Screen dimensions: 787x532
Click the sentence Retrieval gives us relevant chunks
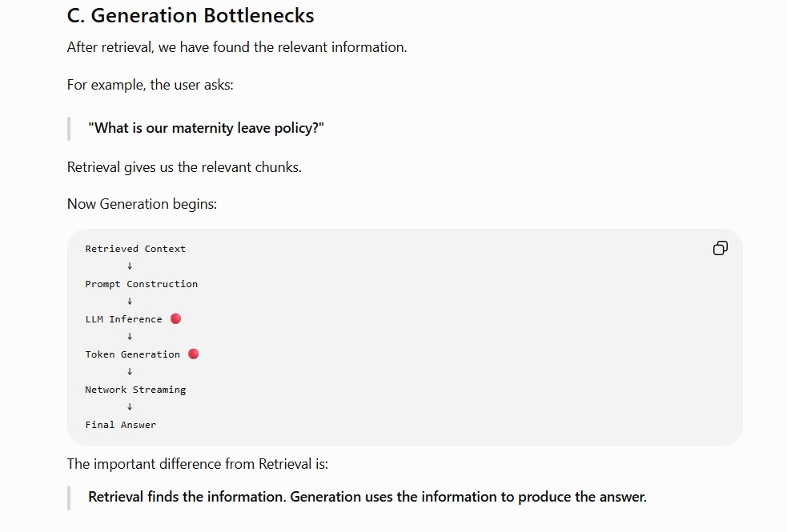(x=184, y=167)
